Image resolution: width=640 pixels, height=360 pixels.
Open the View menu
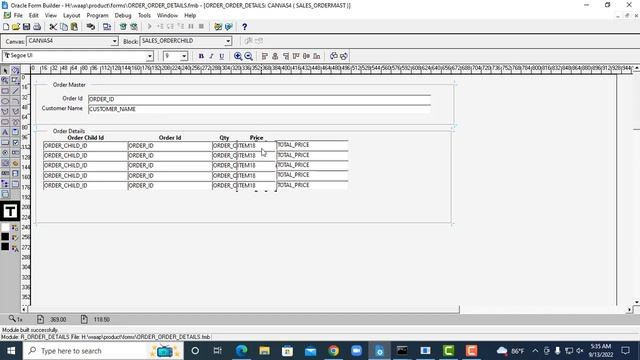pos(51,16)
